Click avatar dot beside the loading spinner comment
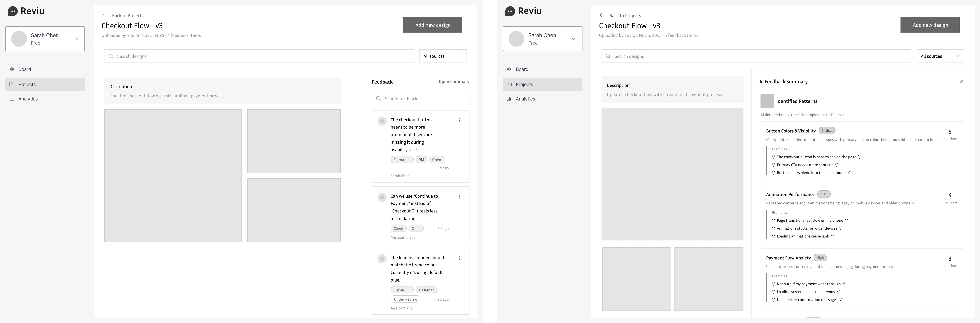This screenshot has height=323, width=980. [x=382, y=259]
